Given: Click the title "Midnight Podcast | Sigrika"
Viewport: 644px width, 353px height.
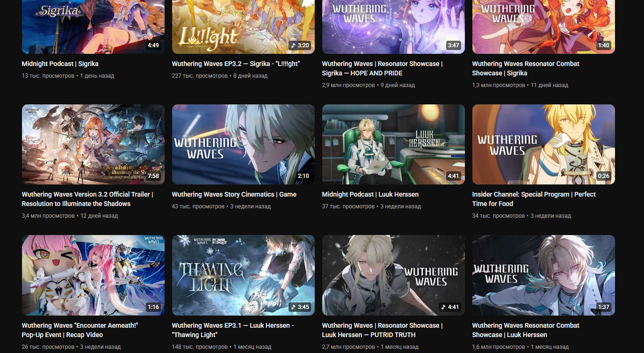Looking at the screenshot, I should 60,64.
